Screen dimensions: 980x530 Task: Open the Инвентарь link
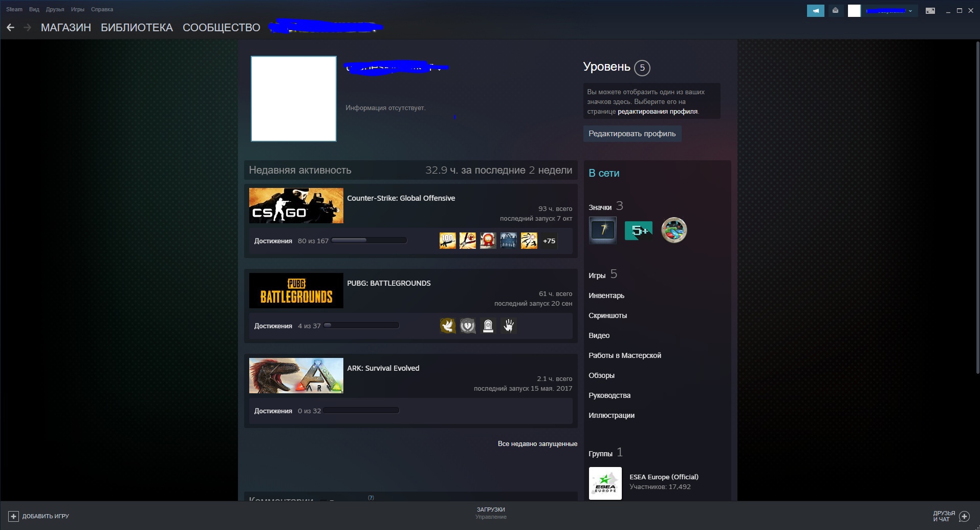tap(606, 295)
